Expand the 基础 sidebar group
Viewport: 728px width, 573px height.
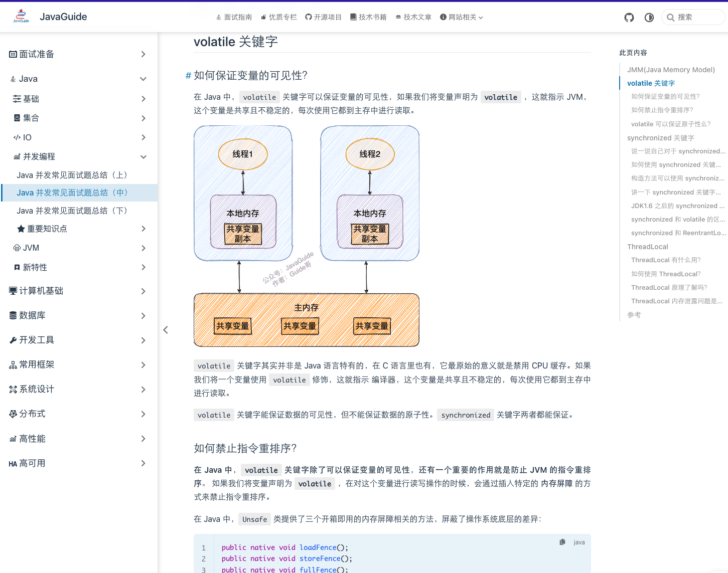tap(80, 99)
